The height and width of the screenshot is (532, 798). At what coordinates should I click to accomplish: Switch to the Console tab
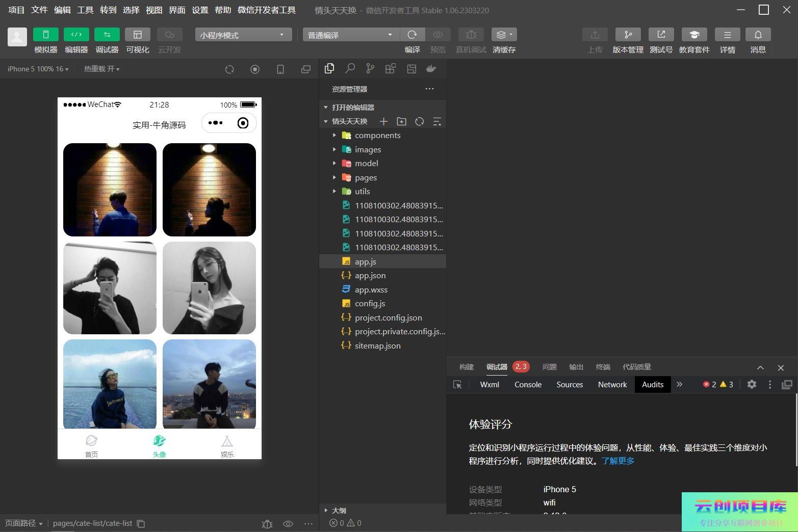(528, 385)
